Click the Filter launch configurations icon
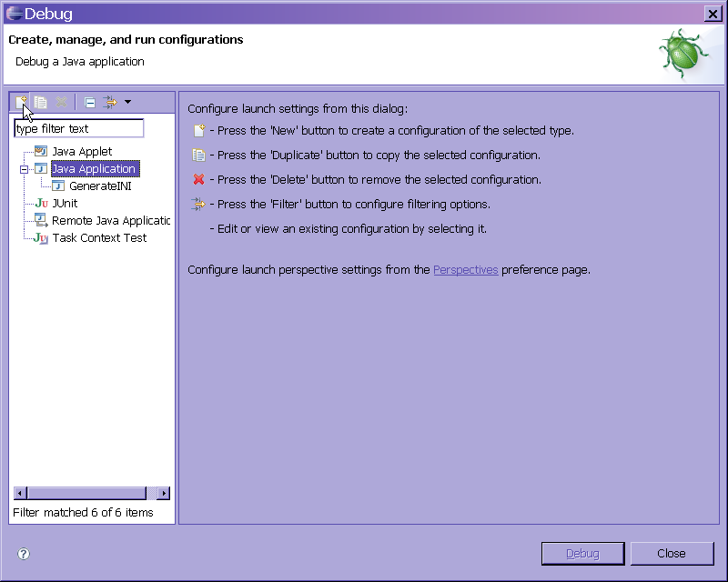728x582 pixels. coord(110,102)
